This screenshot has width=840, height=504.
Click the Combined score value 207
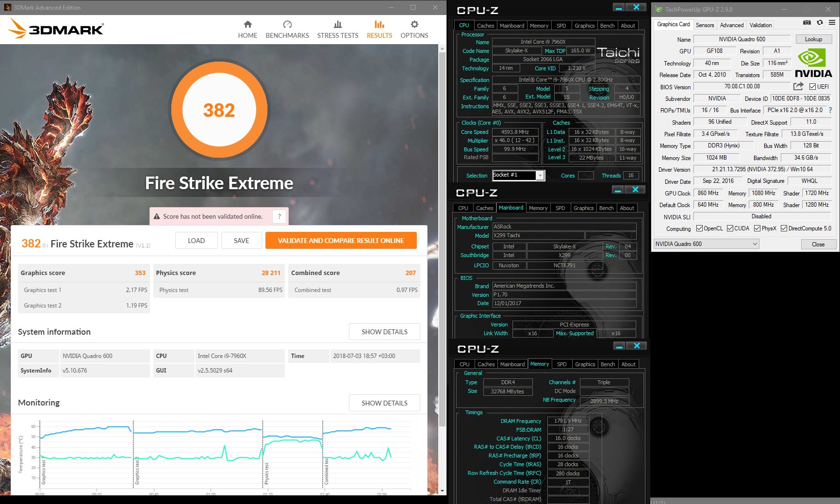(x=411, y=273)
